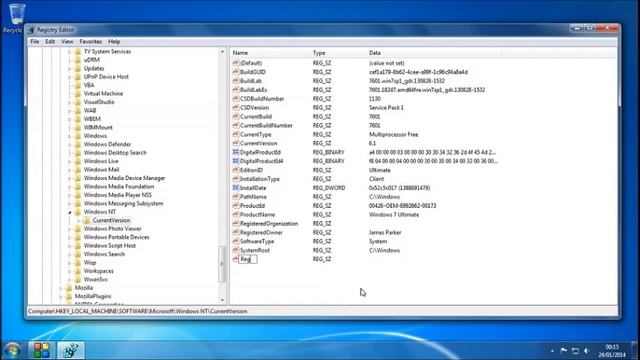The width and height of the screenshot is (640, 360).
Task: Select the WwanSvc key
Action: coord(96,280)
